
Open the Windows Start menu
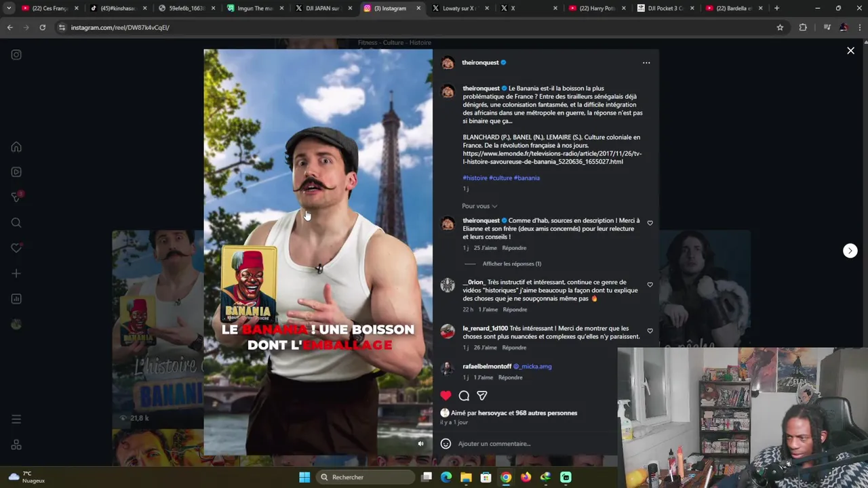pyautogui.click(x=304, y=477)
